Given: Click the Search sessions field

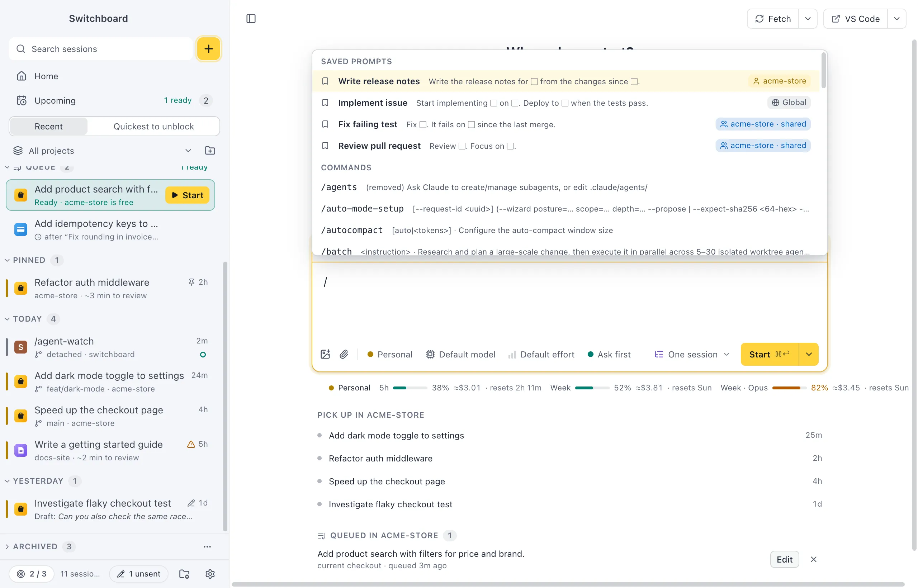Looking at the screenshot, I should click(101, 49).
